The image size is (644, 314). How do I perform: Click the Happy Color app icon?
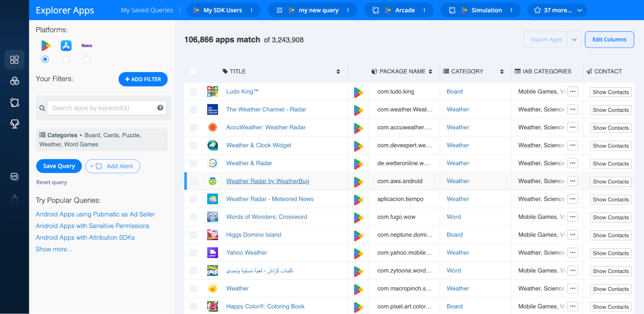213,306
